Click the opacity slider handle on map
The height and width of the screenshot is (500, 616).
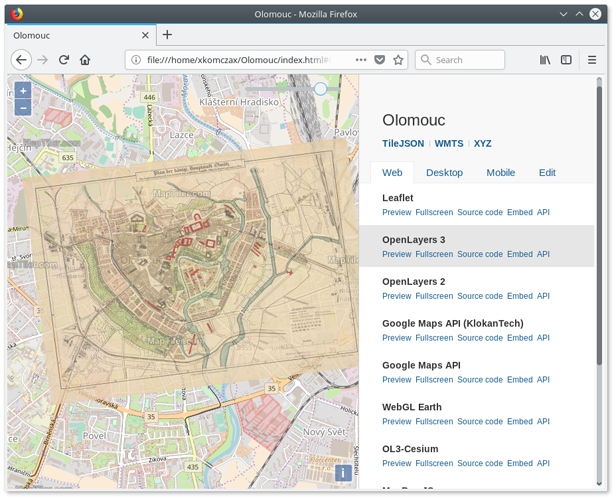tap(321, 89)
